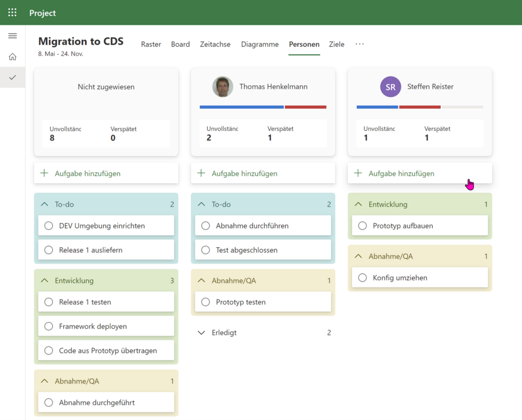
Task: Open the Microsoft 365 app launcher grid
Action: pyautogui.click(x=12, y=12)
